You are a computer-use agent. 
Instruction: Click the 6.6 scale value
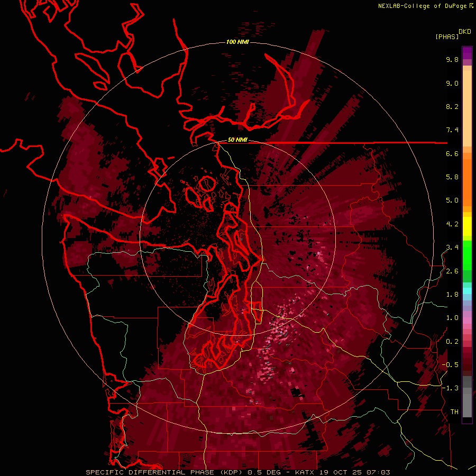(452, 153)
